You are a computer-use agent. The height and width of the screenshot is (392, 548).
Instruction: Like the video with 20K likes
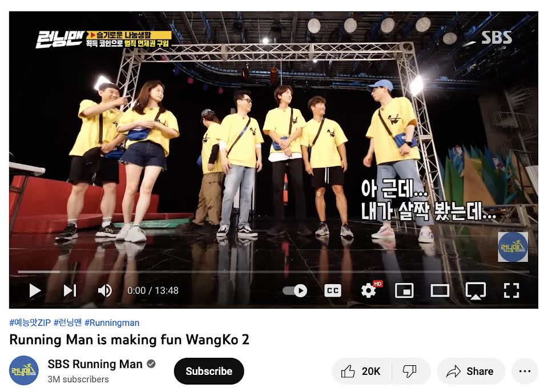coord(361,371)
